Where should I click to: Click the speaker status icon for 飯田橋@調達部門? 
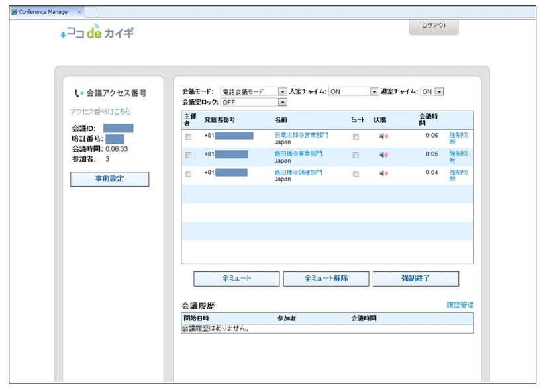tap(383, 173)
